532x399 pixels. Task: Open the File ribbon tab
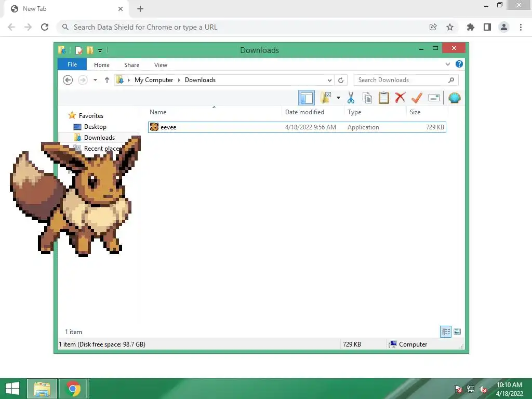pos(72,64)
